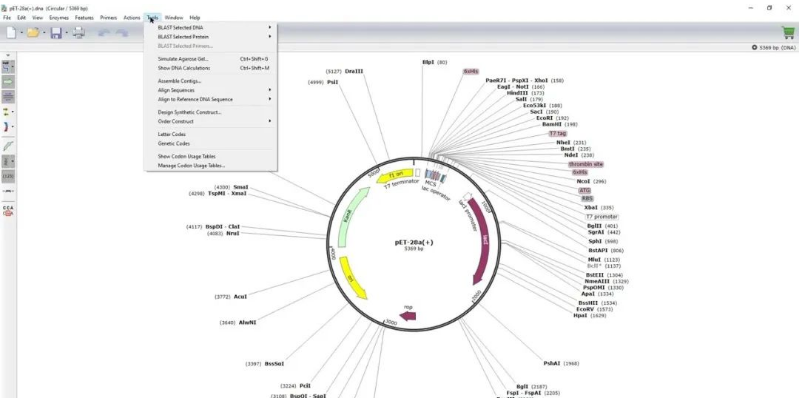
Task: Open a file with the folder icon
Action: coord(33,33)
